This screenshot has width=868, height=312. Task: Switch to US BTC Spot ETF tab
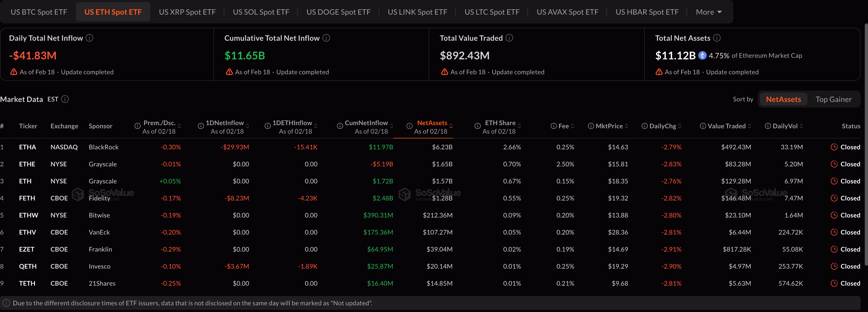pos(39,12)
